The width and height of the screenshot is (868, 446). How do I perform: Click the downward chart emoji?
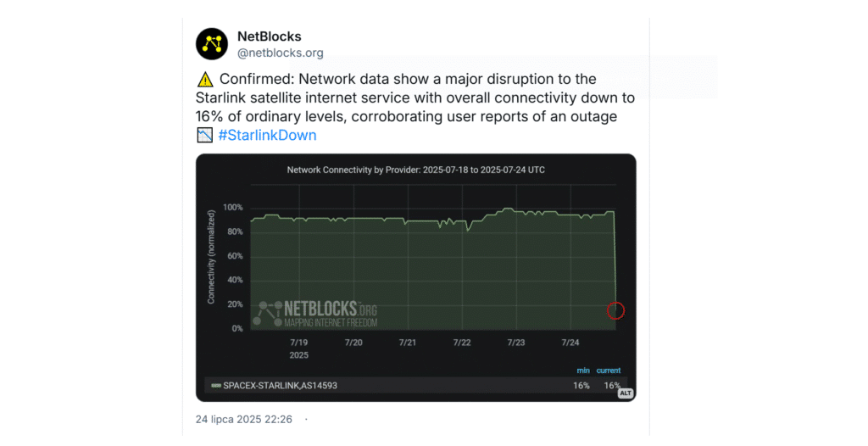(x=204, y=135)
